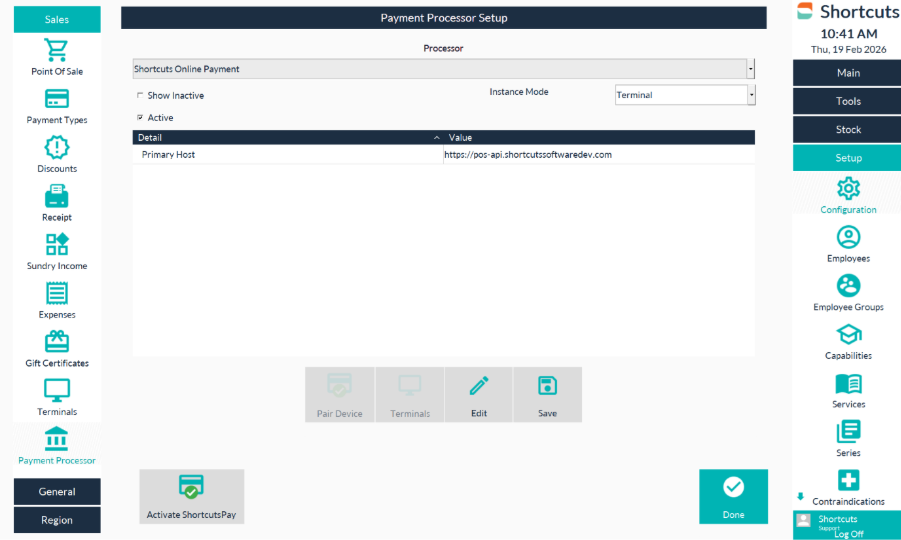Click the pos-api.shortcutssoftwaredev.com host value
Viewport: 901px width, 540px height.
point(528,155)
